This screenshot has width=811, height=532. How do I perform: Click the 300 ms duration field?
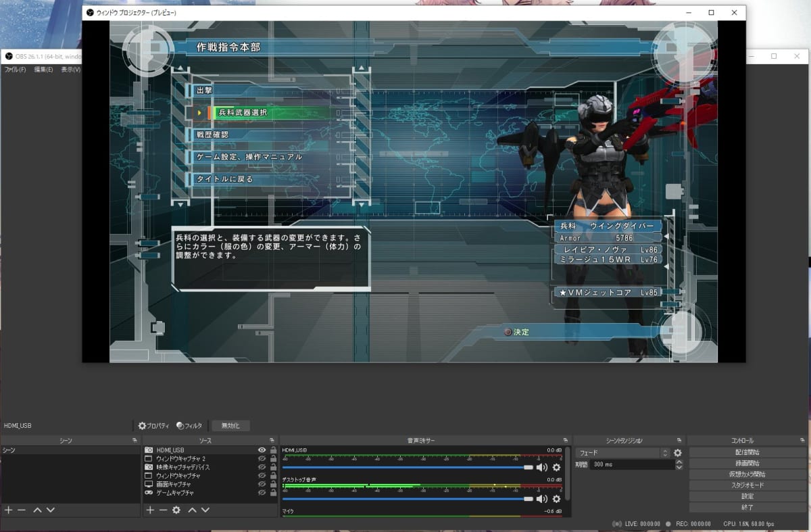coord(632,465)
